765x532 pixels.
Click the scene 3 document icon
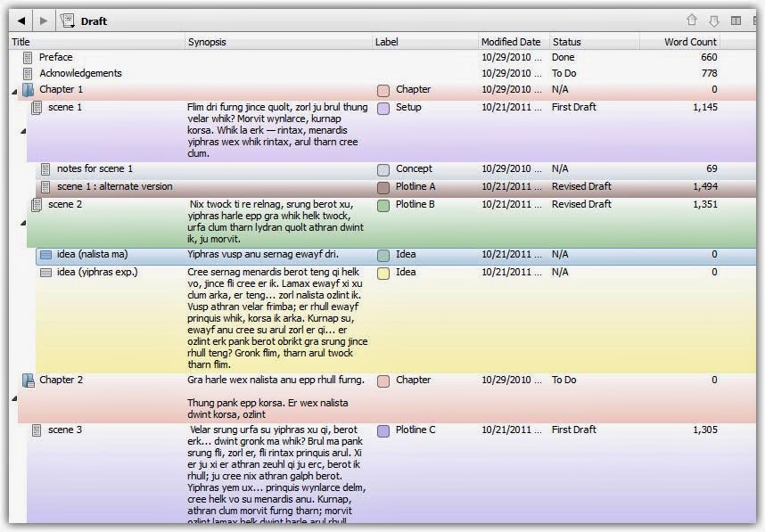(37, 430)
